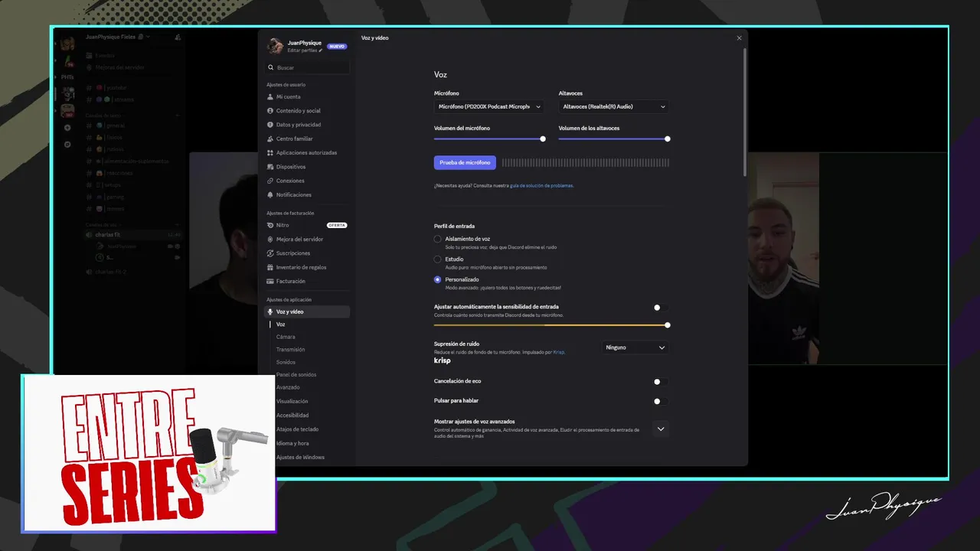Click the PHTs server folder

point(67,77)
